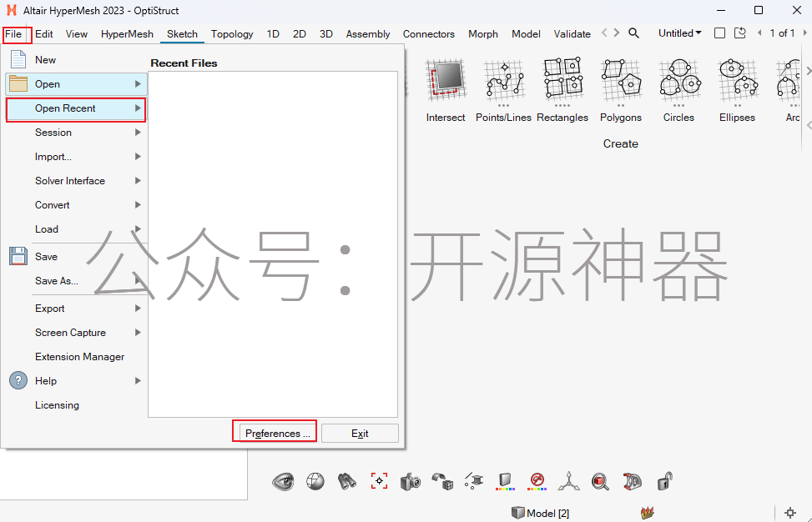Switch to the Assembly ribbon tab
Screen dimensions: 812x522
coord(368,34)
